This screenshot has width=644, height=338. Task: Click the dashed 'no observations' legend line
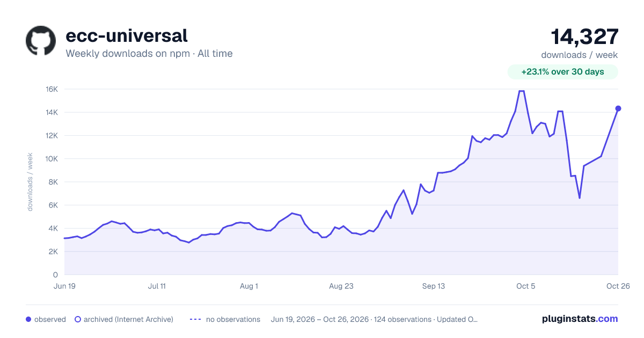[x=196, y=319]
